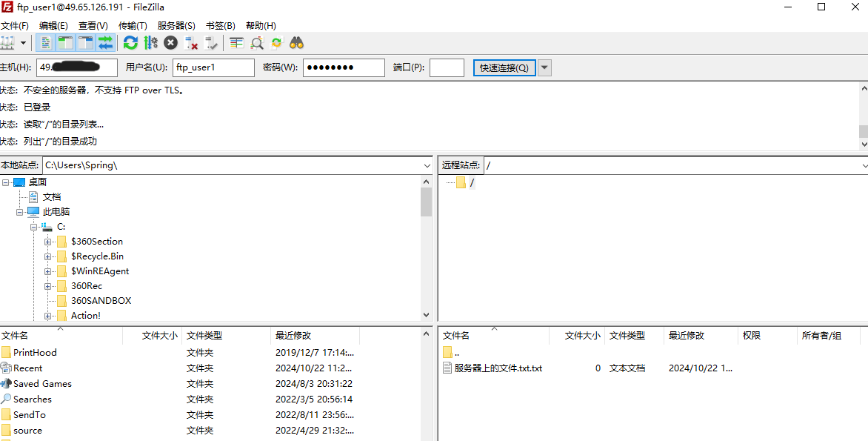Open the Quickconnect options dropdown
This screenshot has height=441, width=868.
(544, 67)
